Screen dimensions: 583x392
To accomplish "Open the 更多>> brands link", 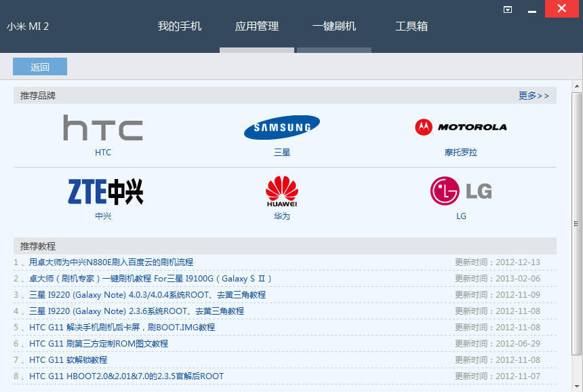I will (534, 96).
